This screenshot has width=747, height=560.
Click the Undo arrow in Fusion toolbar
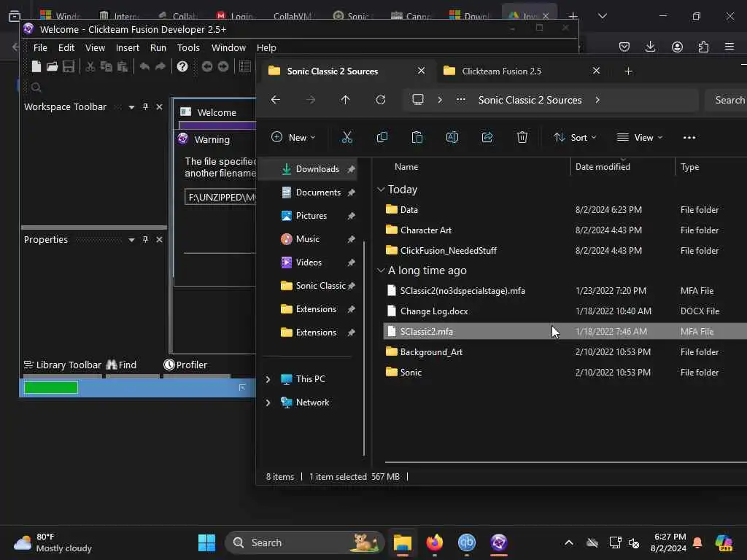[144, 66]
